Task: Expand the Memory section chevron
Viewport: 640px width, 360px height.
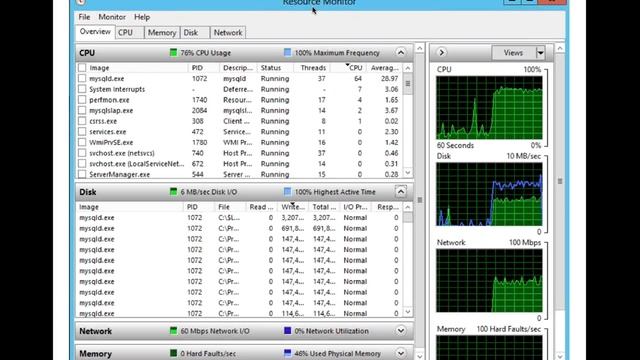Action: coord(401,353)
